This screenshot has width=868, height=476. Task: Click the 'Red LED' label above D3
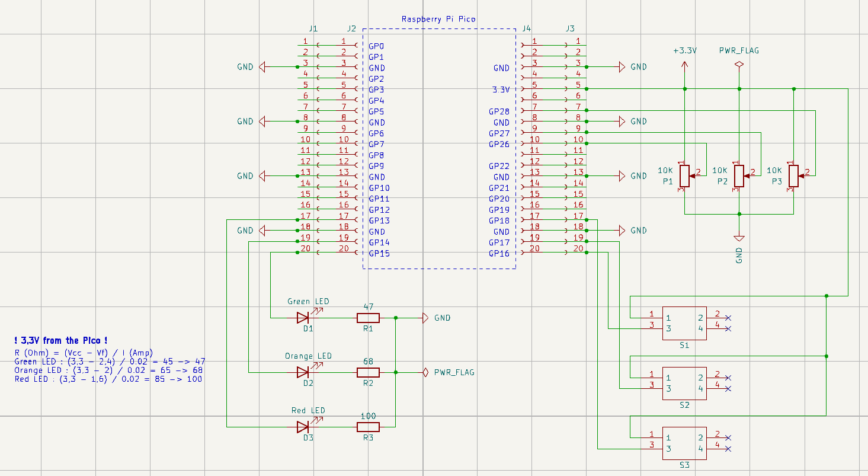coord(308,411)
